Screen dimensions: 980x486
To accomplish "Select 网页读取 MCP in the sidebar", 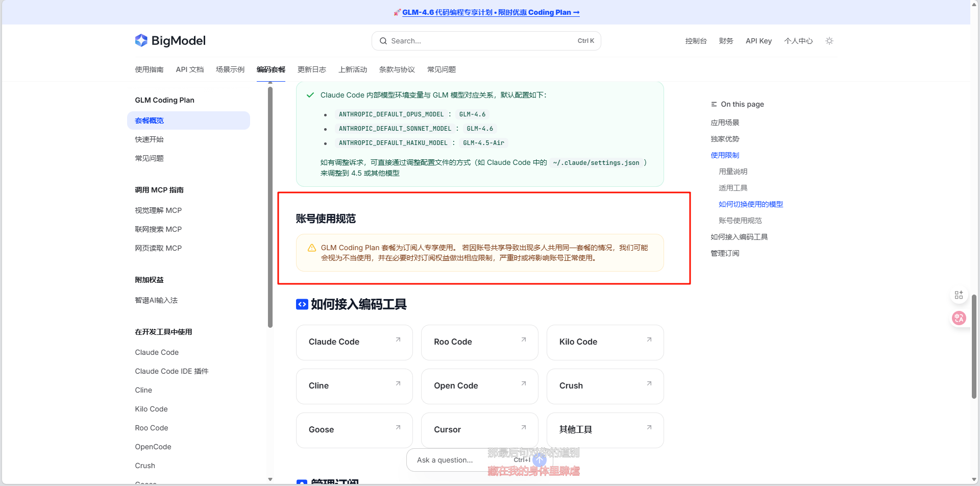I will click(158, 248).
